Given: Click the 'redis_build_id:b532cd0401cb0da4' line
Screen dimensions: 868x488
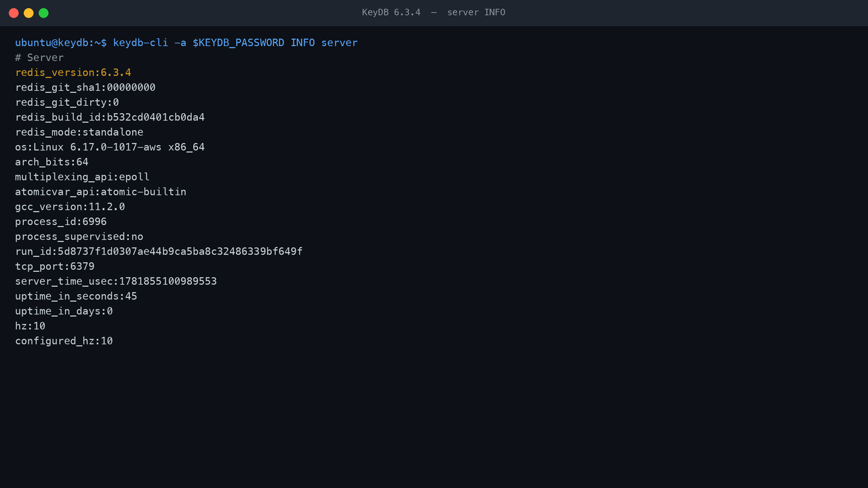Looking at the screenshot, I should point(110,117).
